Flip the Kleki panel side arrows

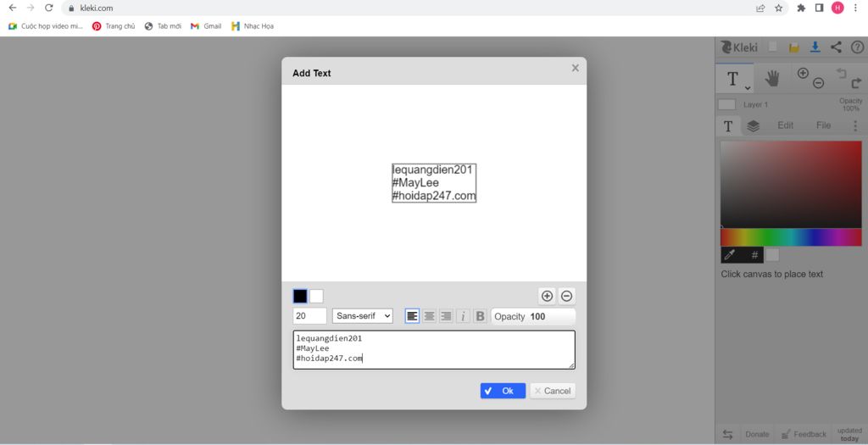click(728, 435)
